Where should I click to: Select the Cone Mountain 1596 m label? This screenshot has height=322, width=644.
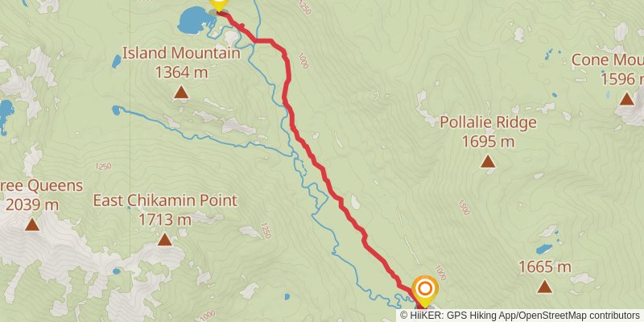click(x=608, y=69)
